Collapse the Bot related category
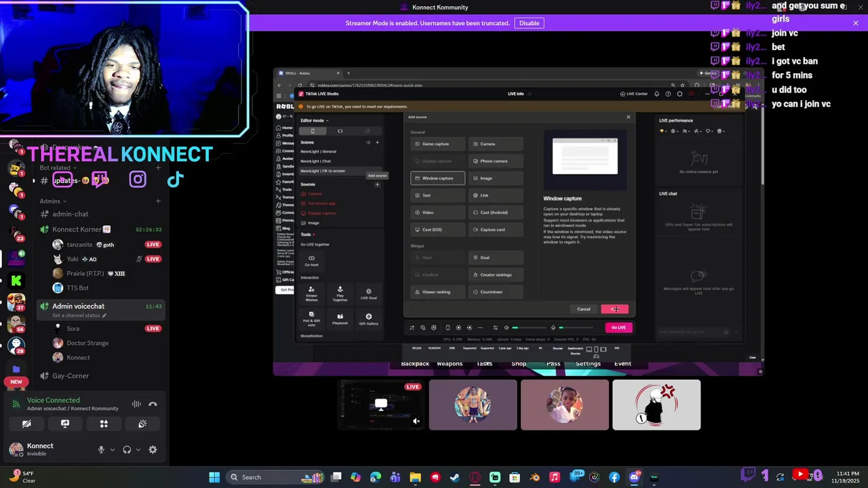Image resolution: width=868 pixels, height=488 pixels. 58,168
